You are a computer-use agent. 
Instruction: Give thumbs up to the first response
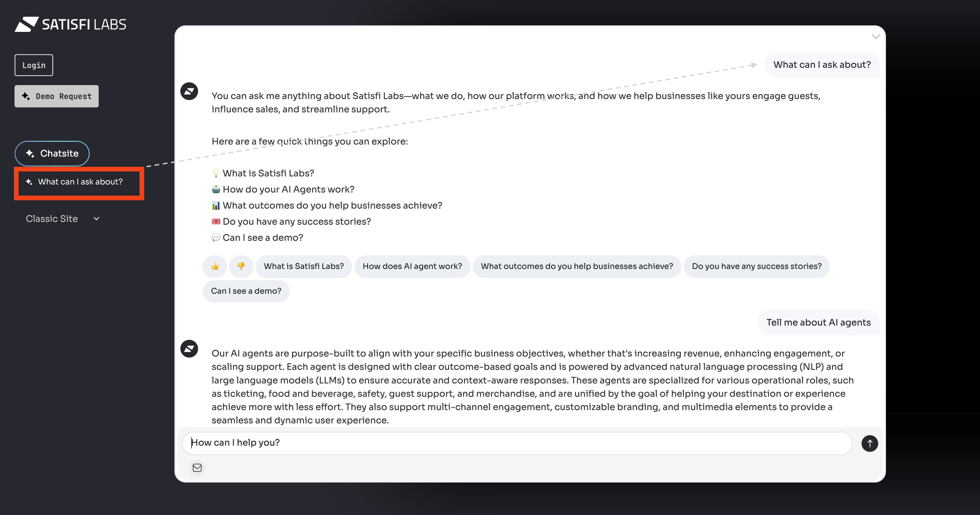click(215, 266)
